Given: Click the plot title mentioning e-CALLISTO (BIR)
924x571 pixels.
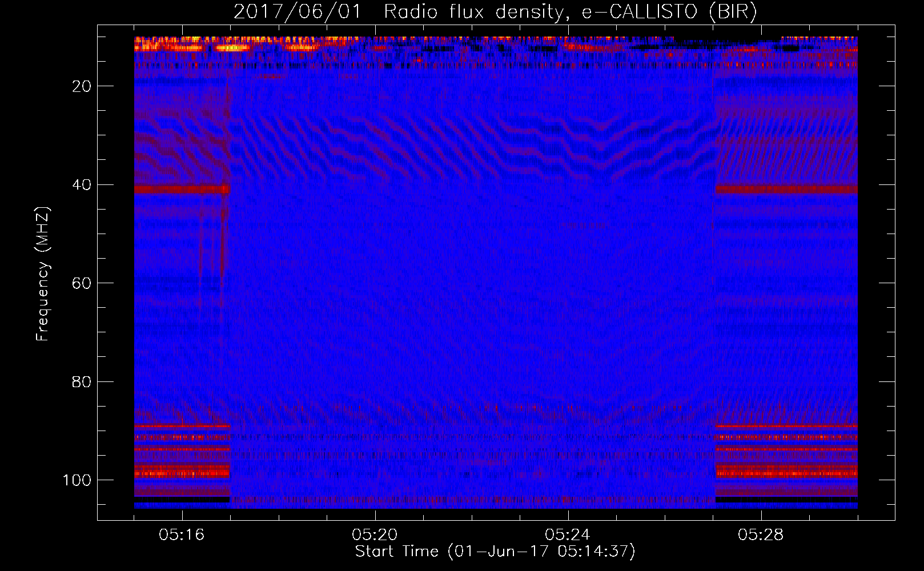Looking at the screenshot, I should [495, 12].
